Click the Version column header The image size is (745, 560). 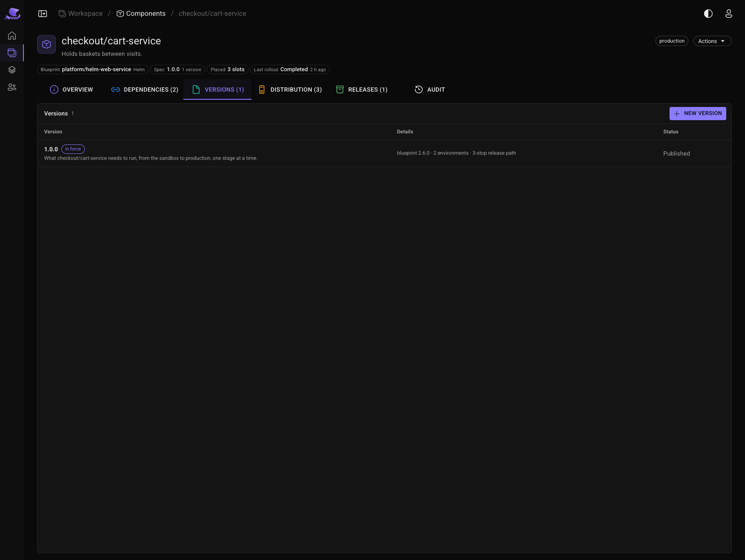tap(53, 132)
